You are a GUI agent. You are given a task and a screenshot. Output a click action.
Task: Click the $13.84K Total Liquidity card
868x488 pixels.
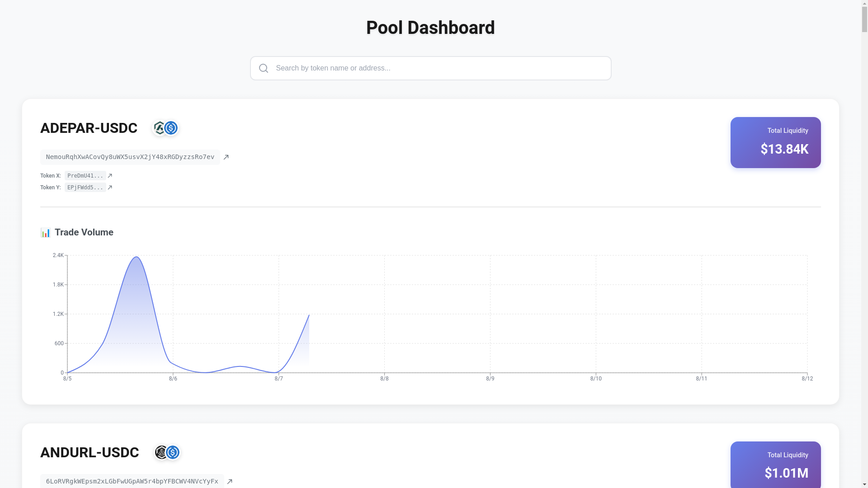[x=776, y=143]
